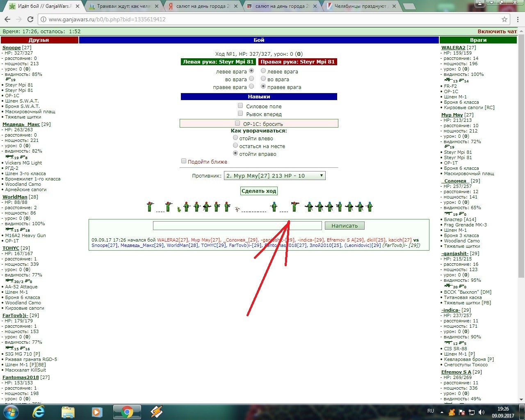This screenshot has width=525, height=420.
Task: Click the red-helmet soldier holding a rocket launcher
Action: click(x=294, y=206)
